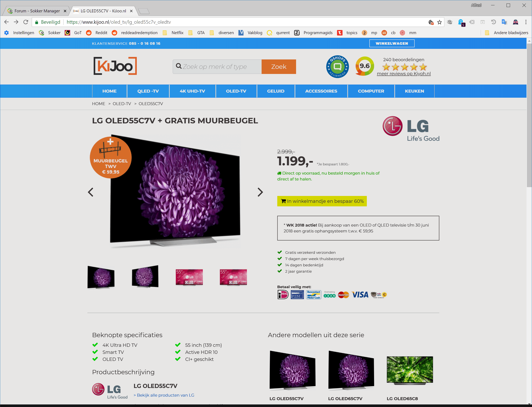Click In winkelmandje en bespaar 60% button
The width and height of the screenshot is (532, 407).
point(322,201)
